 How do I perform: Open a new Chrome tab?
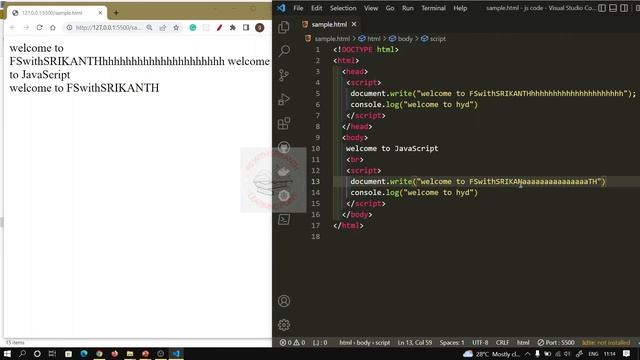pos(116,13)
